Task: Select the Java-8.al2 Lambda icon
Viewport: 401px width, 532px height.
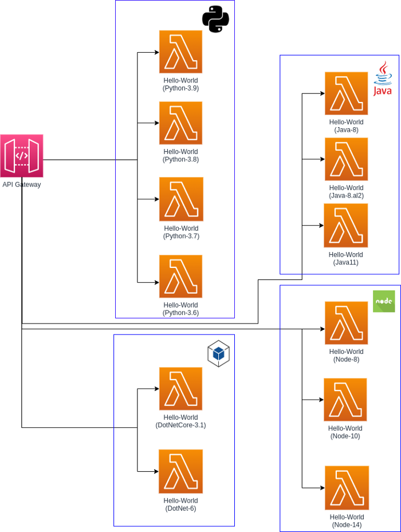Action: click(x=347, y=159)
